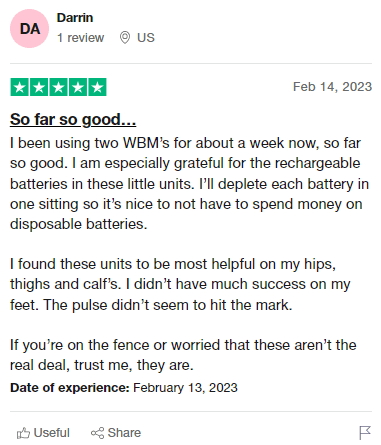Share this review

point(116,433)
